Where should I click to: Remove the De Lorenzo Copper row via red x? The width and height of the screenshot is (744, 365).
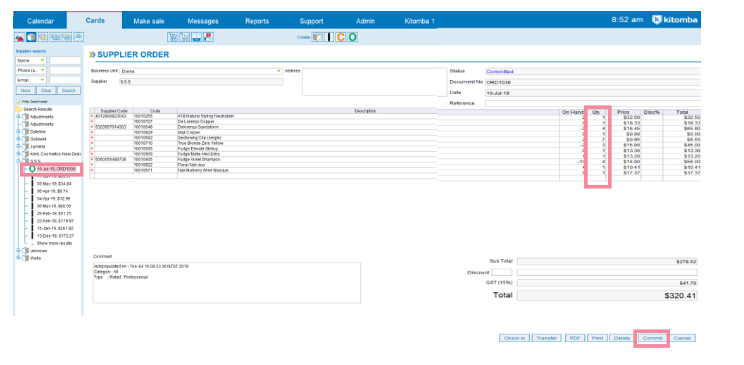pos(92,122)
